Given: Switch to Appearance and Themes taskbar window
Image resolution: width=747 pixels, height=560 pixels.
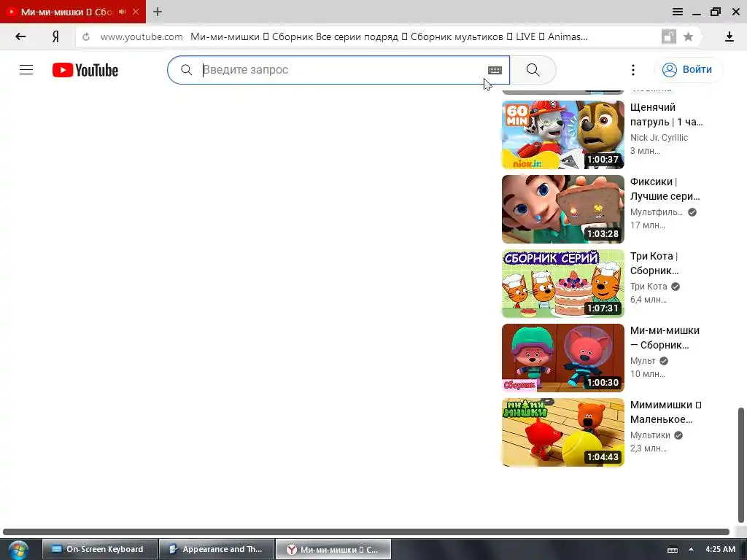Looking at the screenshot, I should [217, 549].
